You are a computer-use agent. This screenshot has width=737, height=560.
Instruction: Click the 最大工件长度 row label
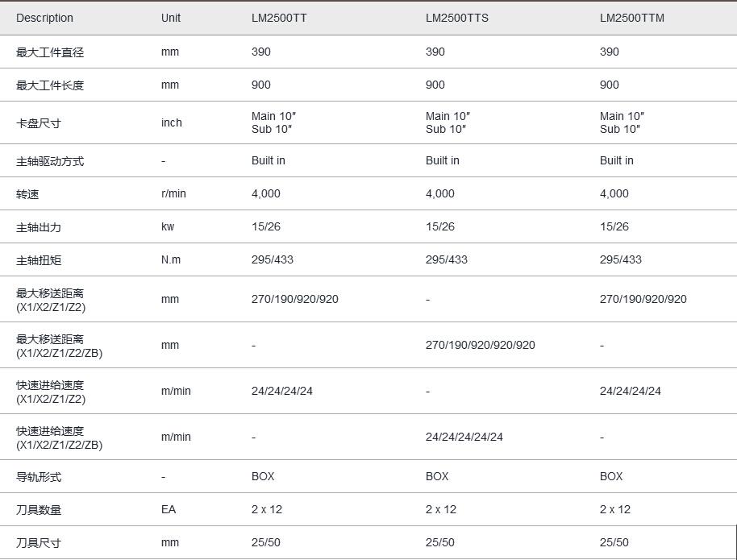point(50,85)
